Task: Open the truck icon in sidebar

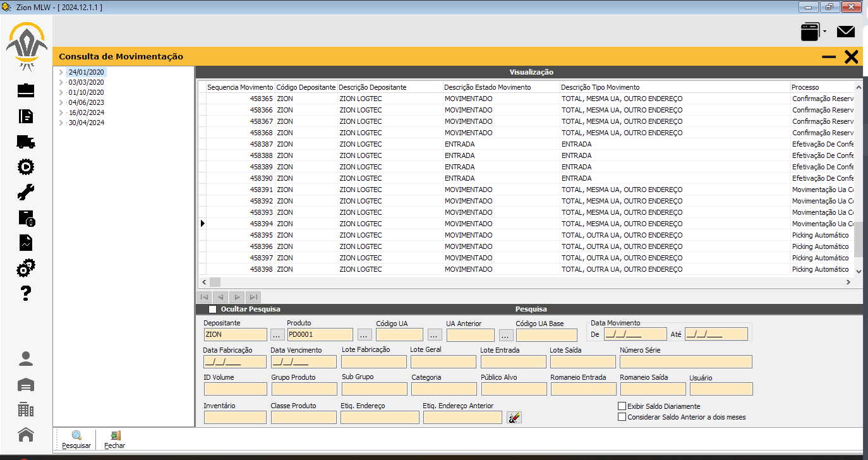Action: (26, 142)
